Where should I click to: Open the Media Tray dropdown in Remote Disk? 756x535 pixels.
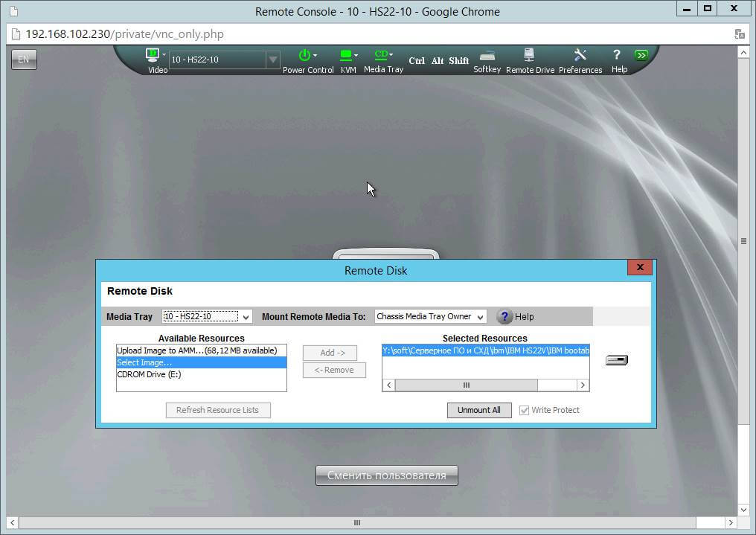tap(207, 317)
